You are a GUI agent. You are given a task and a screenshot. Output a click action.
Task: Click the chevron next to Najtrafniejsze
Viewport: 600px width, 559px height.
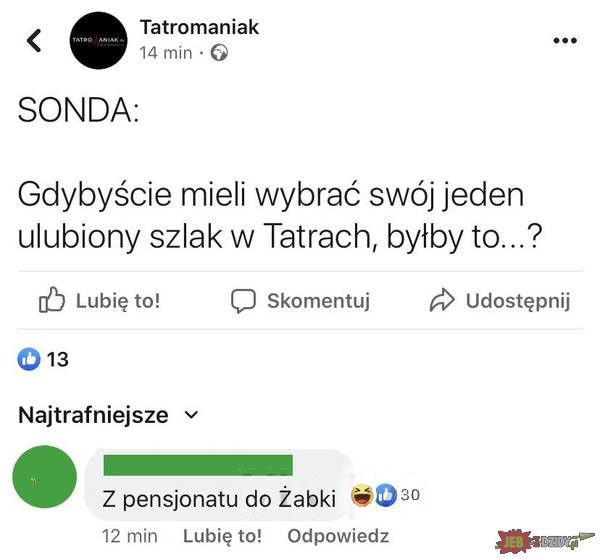[191, 414]
